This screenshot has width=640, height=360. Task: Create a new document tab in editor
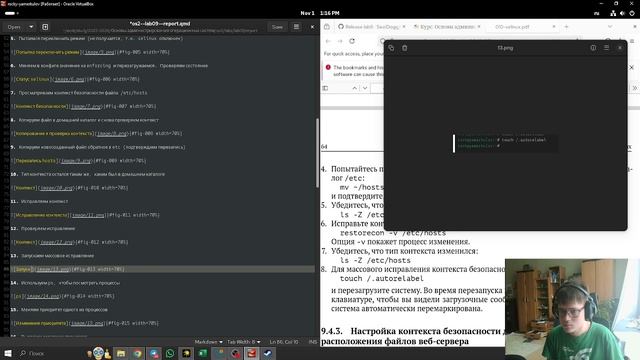(x=45, y=27)
